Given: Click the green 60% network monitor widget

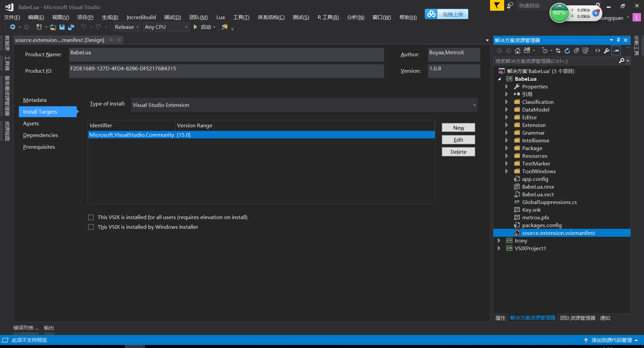Looking at the screenshot, I should 559,13.
